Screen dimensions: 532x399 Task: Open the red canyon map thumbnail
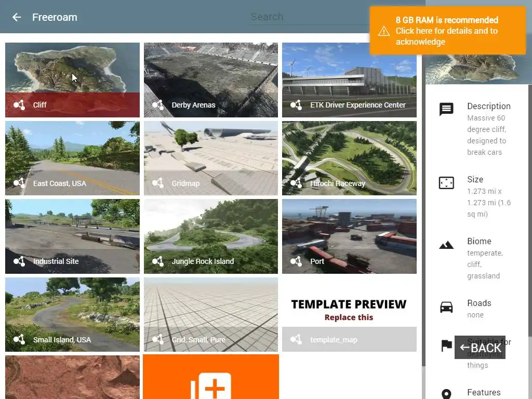72,377
